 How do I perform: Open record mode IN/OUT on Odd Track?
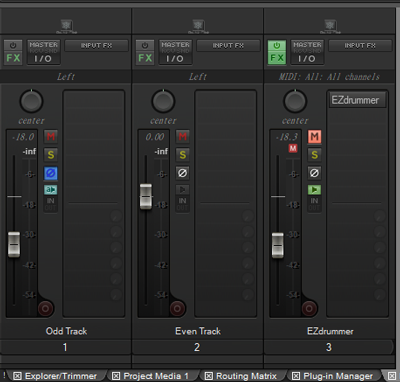51,204
